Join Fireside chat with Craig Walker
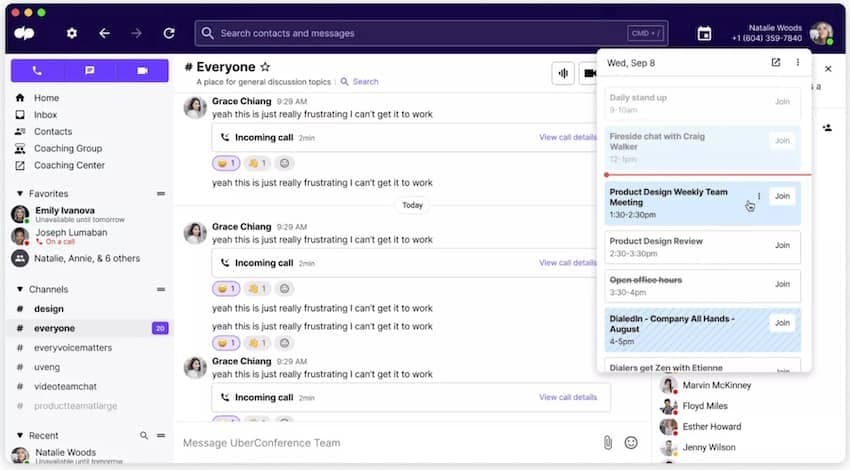This screenshot has width=850, height=470. pos(782,141)
